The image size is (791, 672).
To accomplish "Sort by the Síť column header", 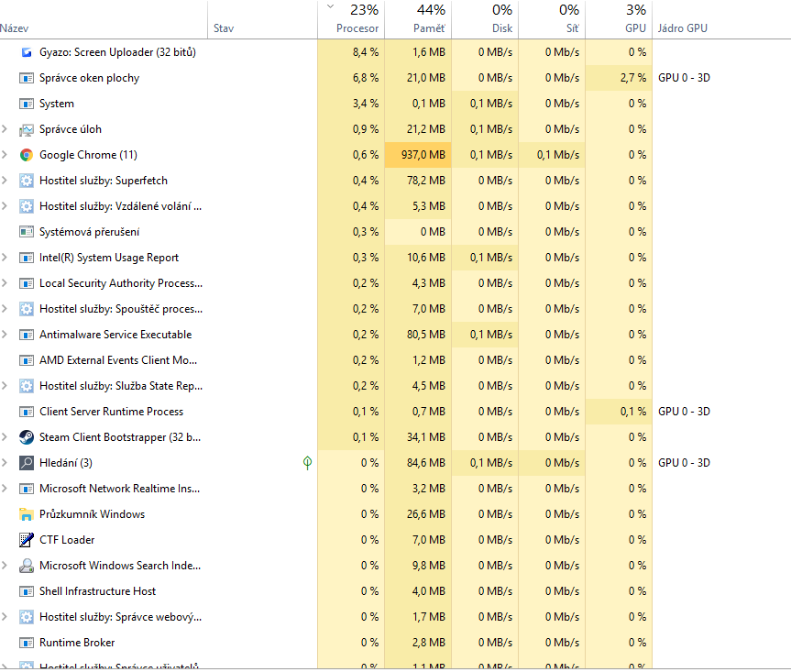I will 552,20.
